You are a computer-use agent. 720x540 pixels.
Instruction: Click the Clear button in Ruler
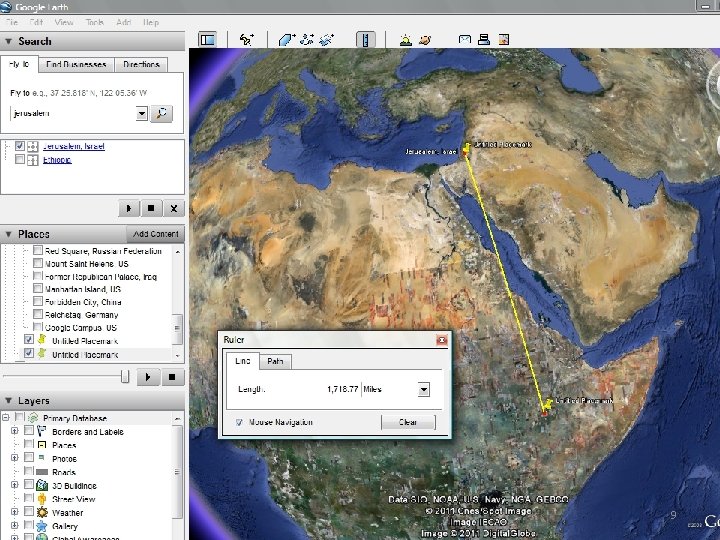(x=408, y=422)
